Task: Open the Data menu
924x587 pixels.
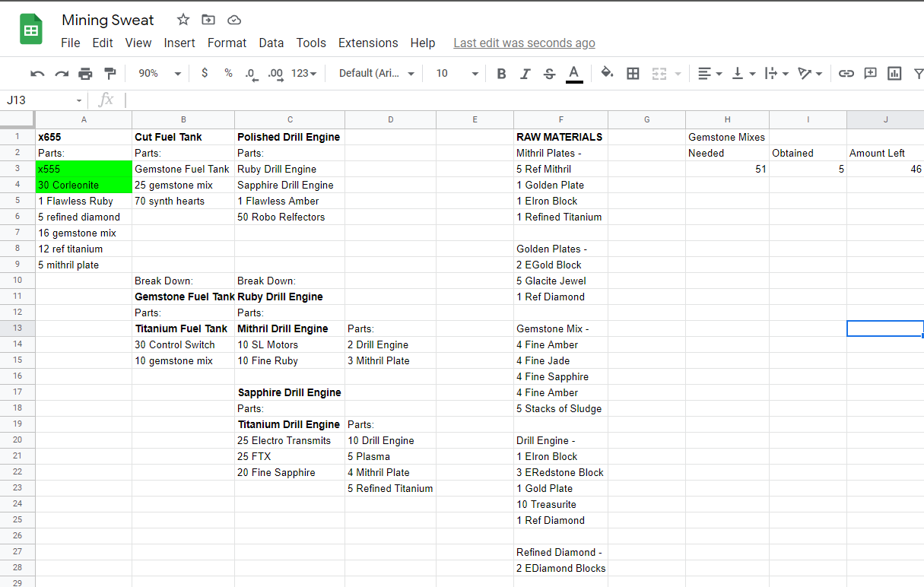Action: (271, 43)
